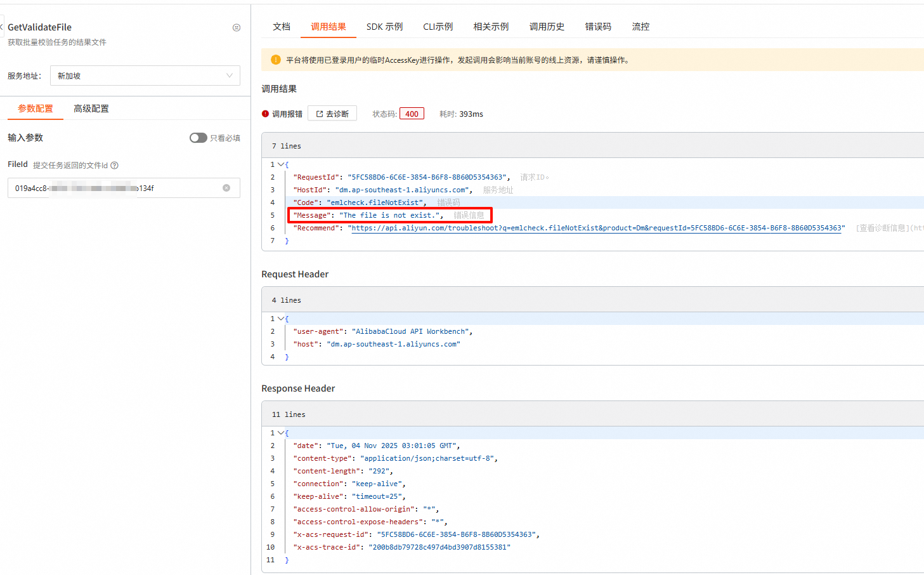Viewport: 924px width, 575px height.
Task: Collapse the Response Header JSON root
Action: (x=281, y=433)
